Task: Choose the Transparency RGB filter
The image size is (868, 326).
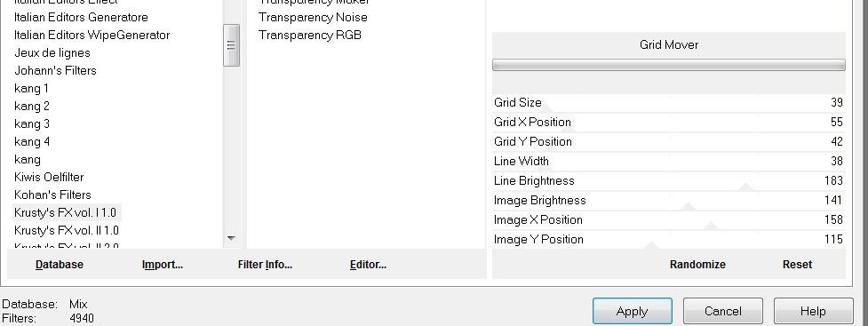Action: pyautogui.click(x=309, y=35)
